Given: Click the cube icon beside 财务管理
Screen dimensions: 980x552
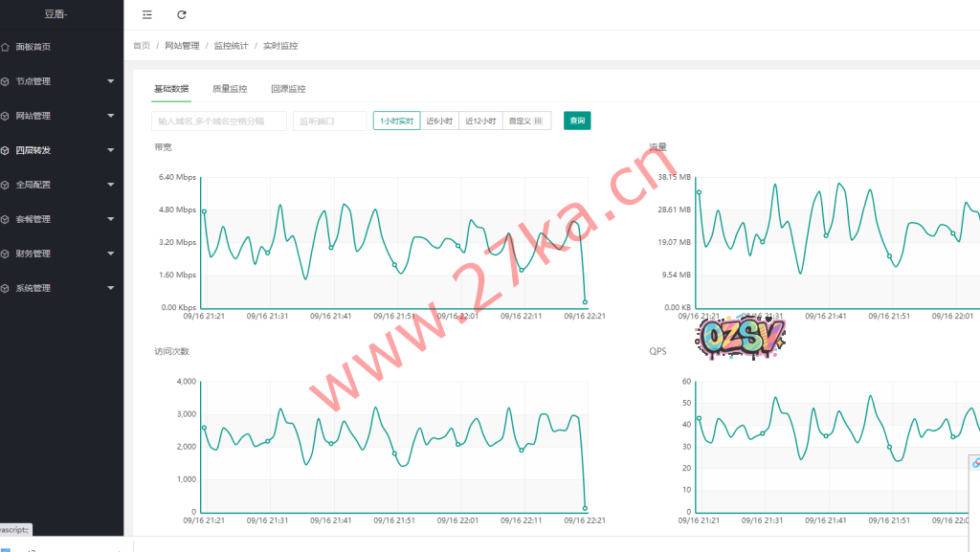Looking at the screenshot, I should click(6, 254).
